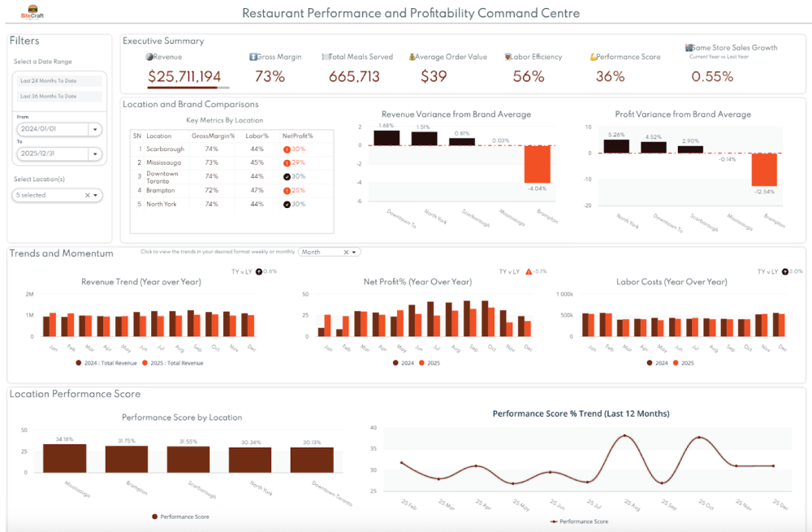Image resolution: width=812 pixels, height=532 pixels.
Task: Click the Scarborough performance score bar 31.55%
Action: pos(188,460)
